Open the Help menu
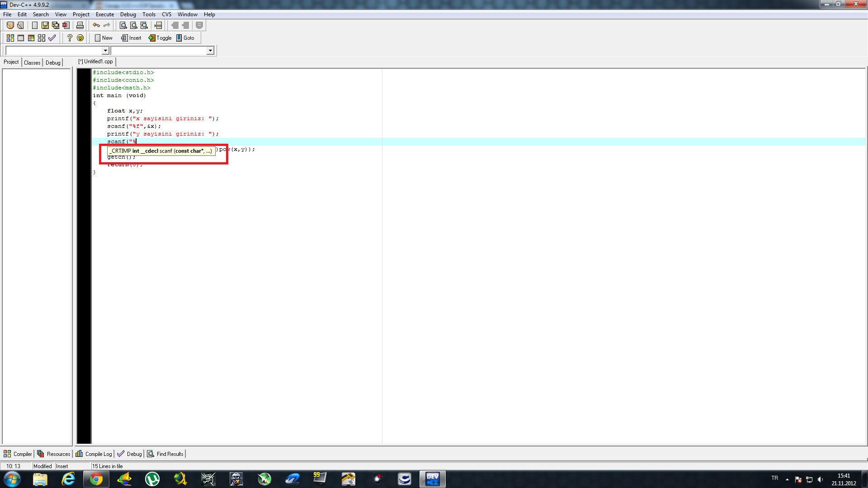The height and width of the screenshot is (488, 868). (x=209, y=14)
